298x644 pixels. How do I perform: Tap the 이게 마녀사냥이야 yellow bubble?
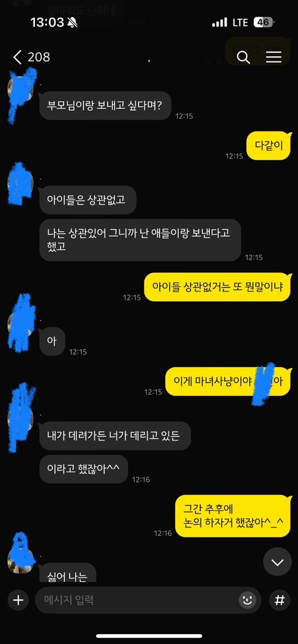tap(228, 382)
